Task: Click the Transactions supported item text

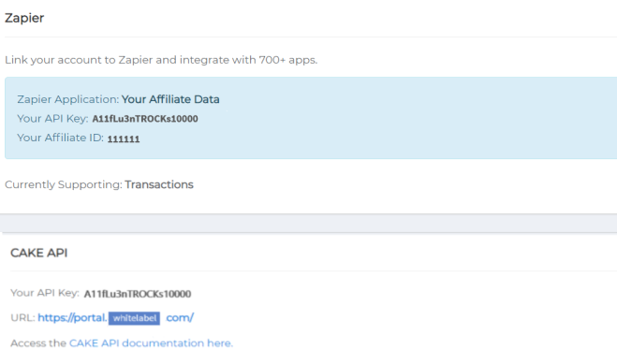Action: [159, 184]
